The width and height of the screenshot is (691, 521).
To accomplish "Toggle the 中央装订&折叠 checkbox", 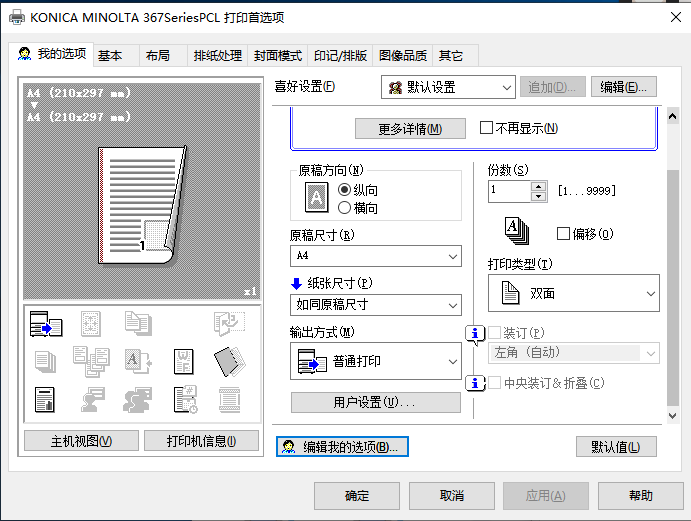I will pyautogui.click(x=495, y=383).
